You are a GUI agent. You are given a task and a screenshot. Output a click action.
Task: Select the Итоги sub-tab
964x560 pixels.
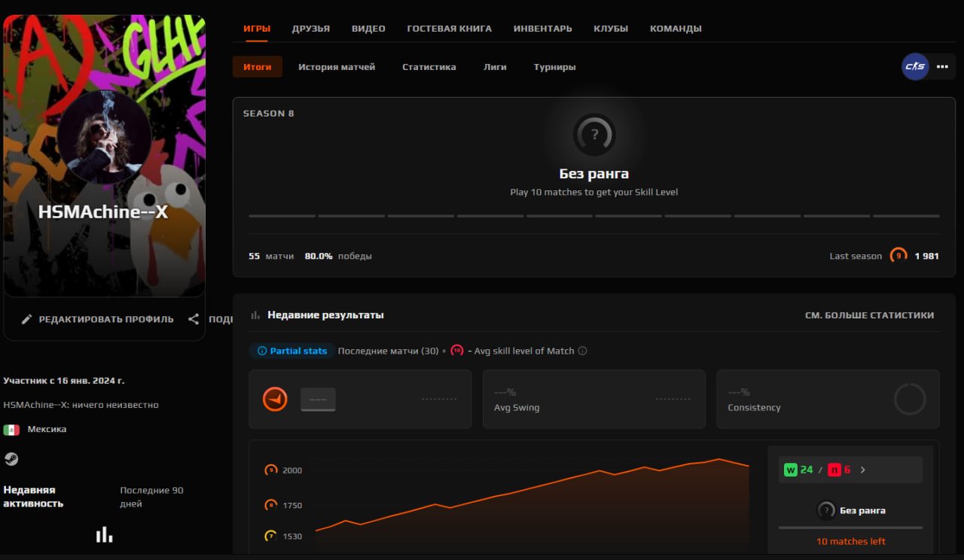[258, 67]
